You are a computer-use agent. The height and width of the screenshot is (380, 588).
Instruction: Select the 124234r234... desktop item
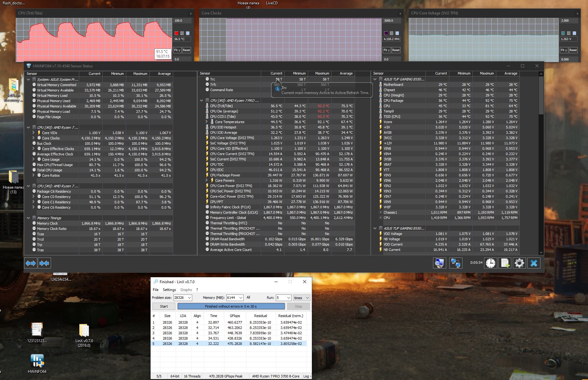pyautogui.click(x=60, y=277)
